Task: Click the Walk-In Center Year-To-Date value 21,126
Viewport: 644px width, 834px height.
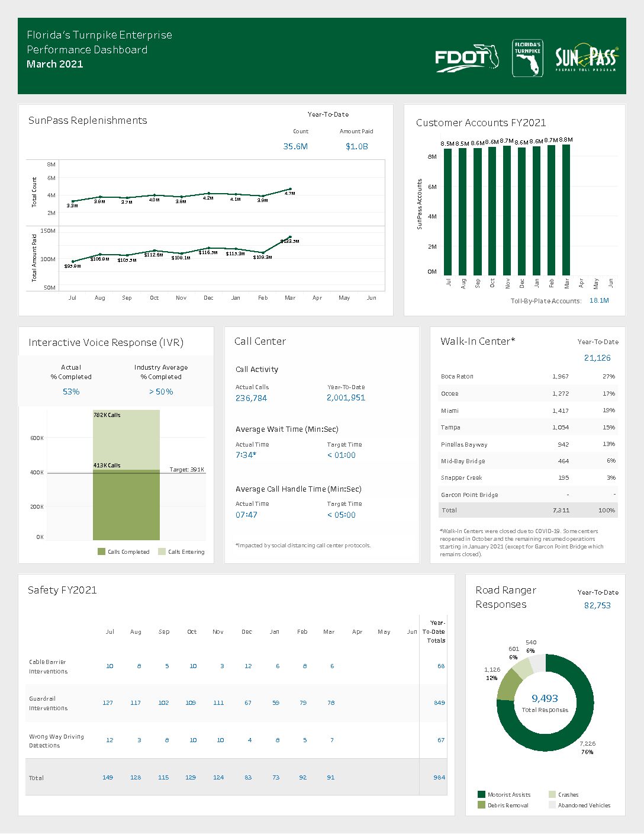Action: pyautogui.click(x=597, y=358)
